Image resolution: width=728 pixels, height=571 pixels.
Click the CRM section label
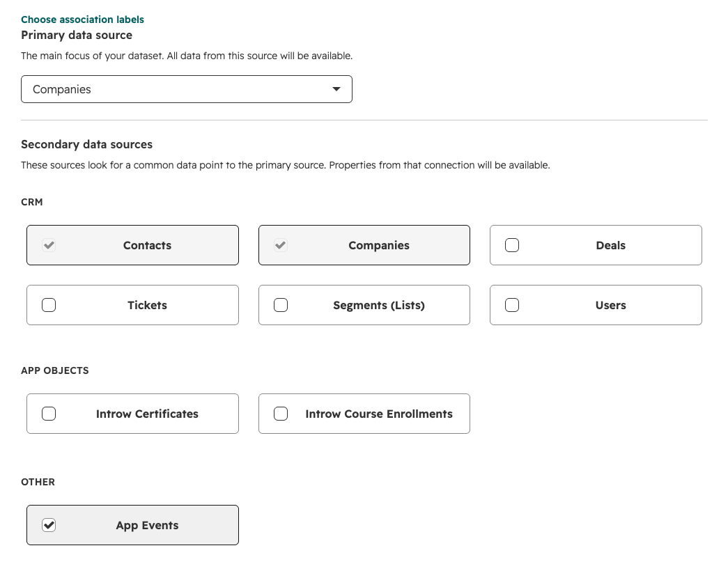(31, 202)
